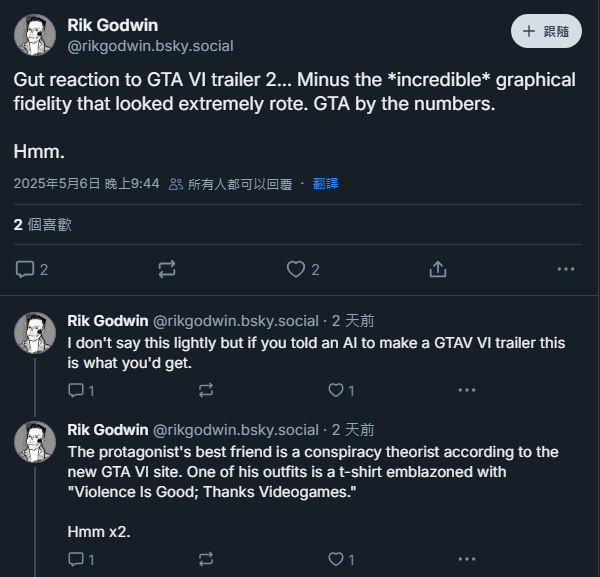
Task: Click reply icon on main post
Action: coord(26,269)
